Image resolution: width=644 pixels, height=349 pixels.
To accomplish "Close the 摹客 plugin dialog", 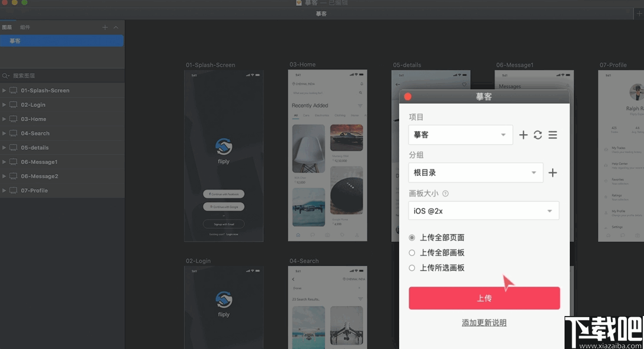I will 408,97.
